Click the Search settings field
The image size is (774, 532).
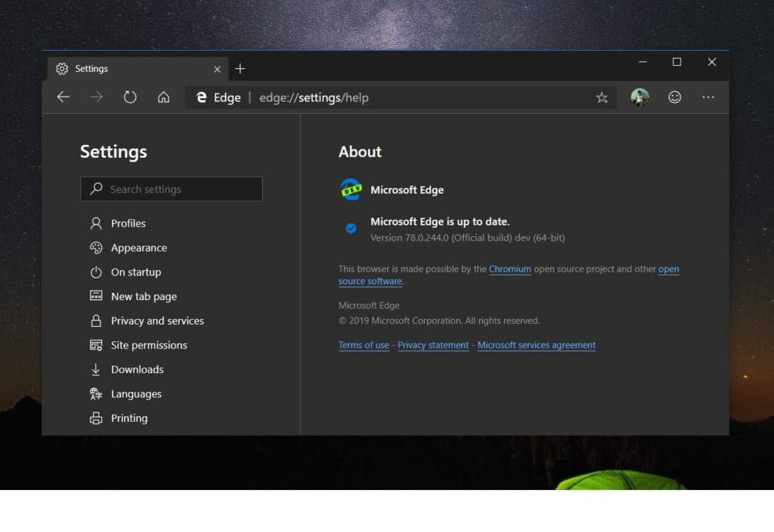click(x=172, y=189)
